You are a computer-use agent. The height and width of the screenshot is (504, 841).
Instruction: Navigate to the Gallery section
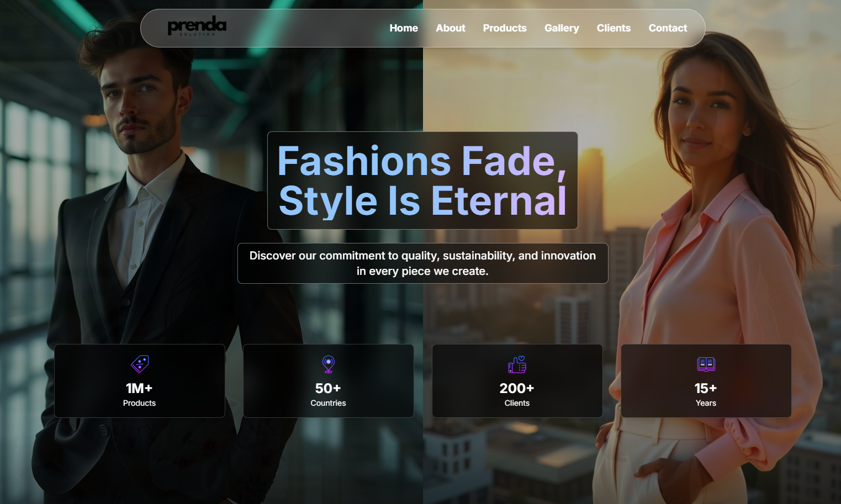562,28
